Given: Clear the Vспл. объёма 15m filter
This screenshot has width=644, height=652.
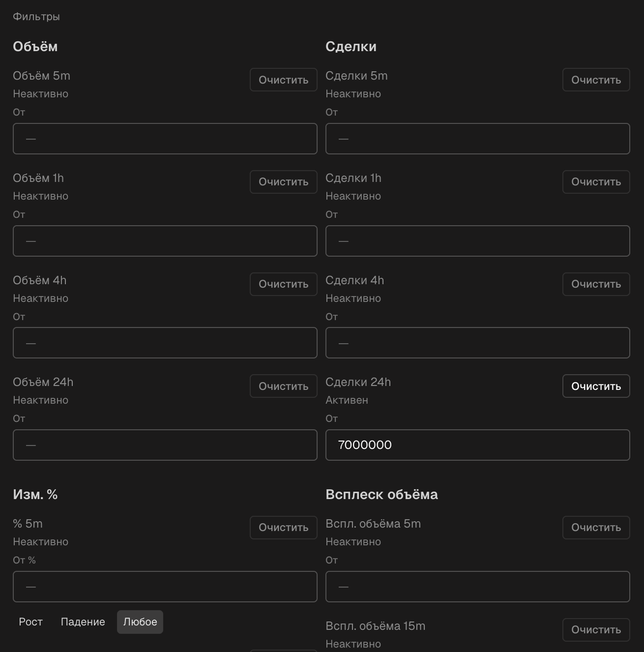Looking at the screenshot, I should pos(596,630).
